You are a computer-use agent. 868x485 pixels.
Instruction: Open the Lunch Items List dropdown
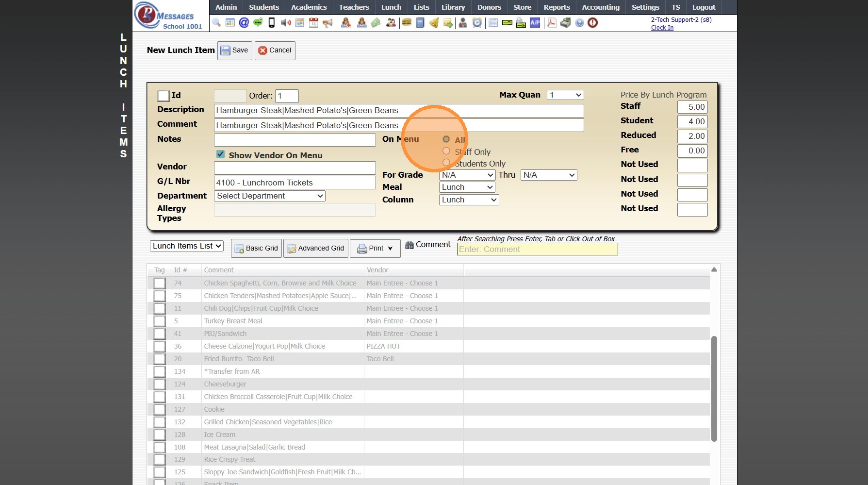[x=186, y=246]
